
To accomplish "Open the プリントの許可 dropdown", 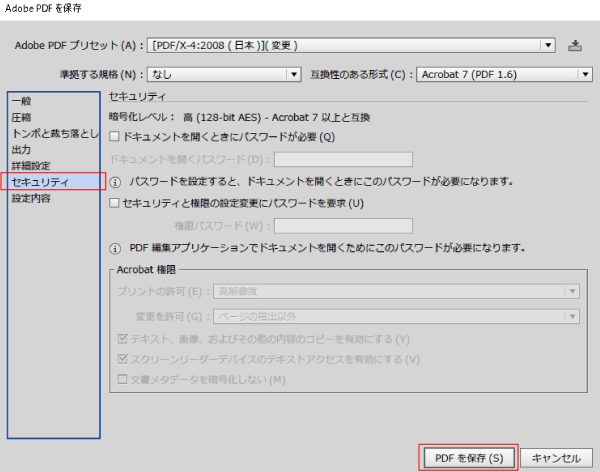I will coord(396,291).
